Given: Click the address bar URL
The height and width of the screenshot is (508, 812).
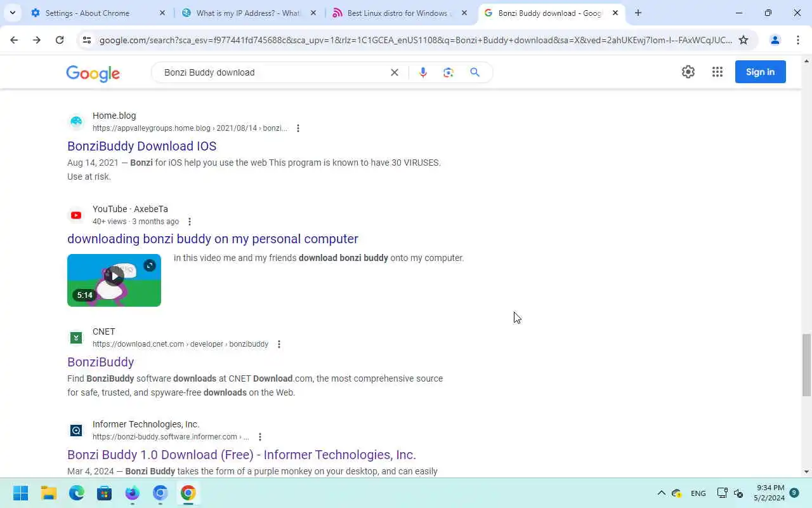Looking at the screenshot, I should point(416,40).
